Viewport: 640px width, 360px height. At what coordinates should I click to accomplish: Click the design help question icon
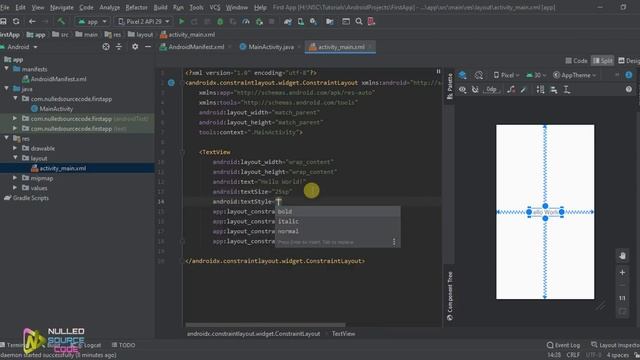[x=629, y=89]
